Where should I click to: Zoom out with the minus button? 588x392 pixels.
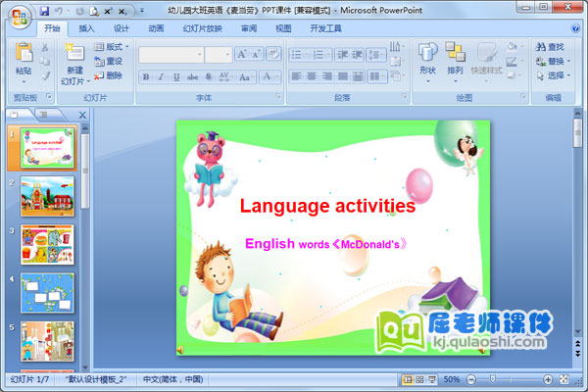pyautogui.click(x=471, y=379)
